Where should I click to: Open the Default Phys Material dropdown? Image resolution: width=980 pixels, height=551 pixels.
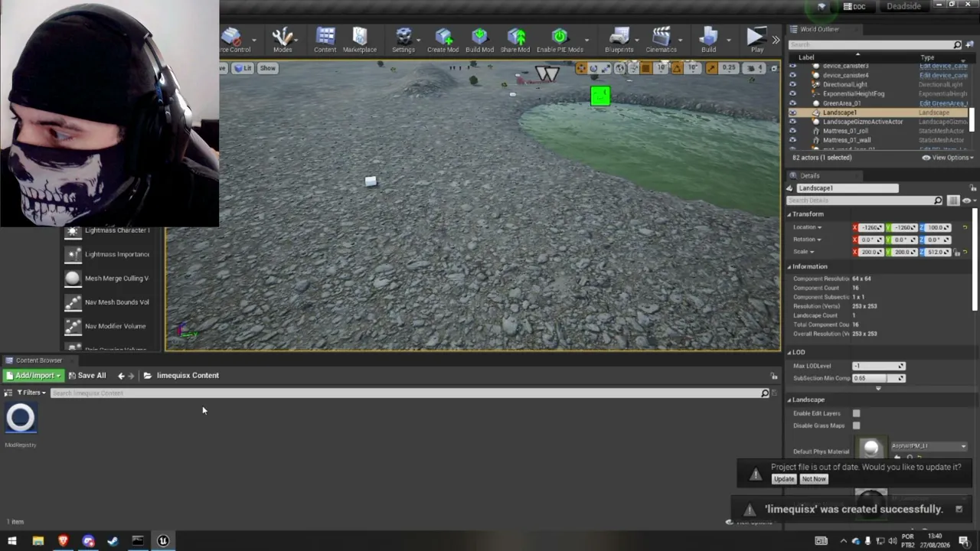(928, 446)
